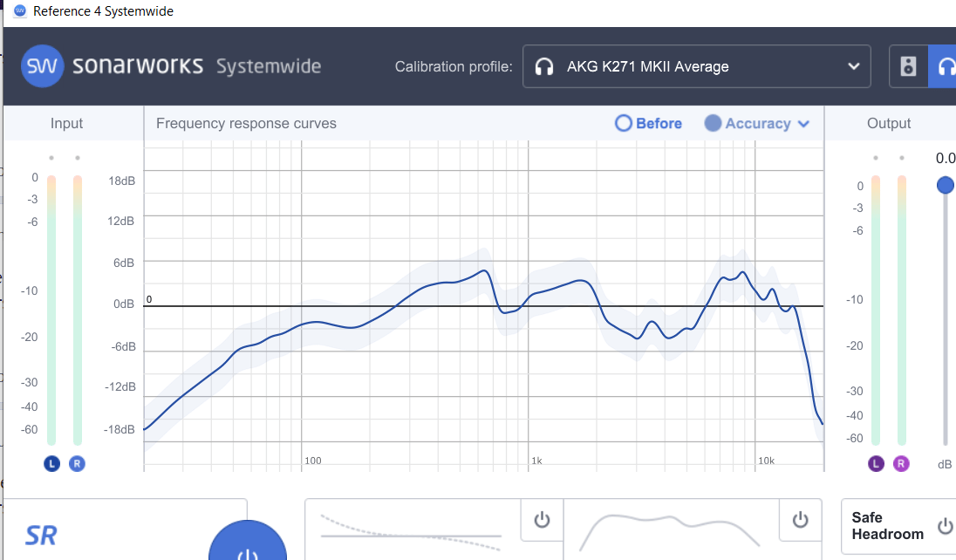Switch to speaker output mode icon
The width and height of the screenshot is (956, 560).
(x=908, y=66)
